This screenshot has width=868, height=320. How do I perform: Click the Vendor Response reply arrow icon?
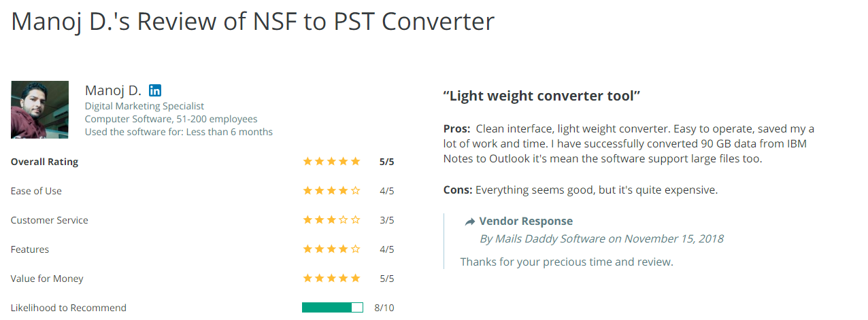click(x=470, y=221)
